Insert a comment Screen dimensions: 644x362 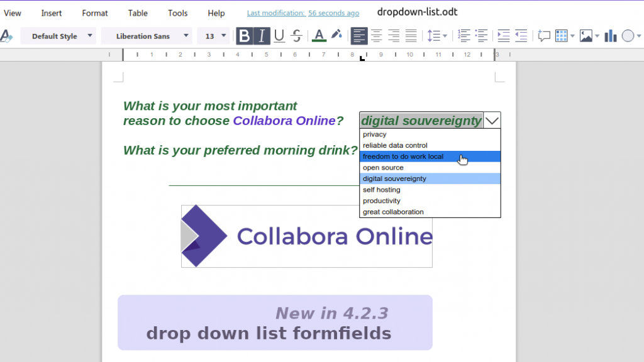click(544, 36)
